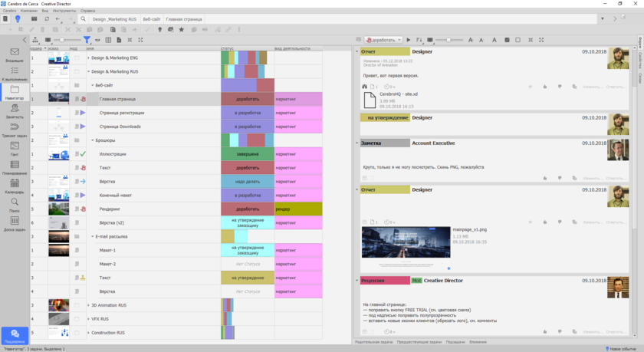Open the Гант chart view
The height and width of the screenshot is (352, 644).
pos(14,147)
